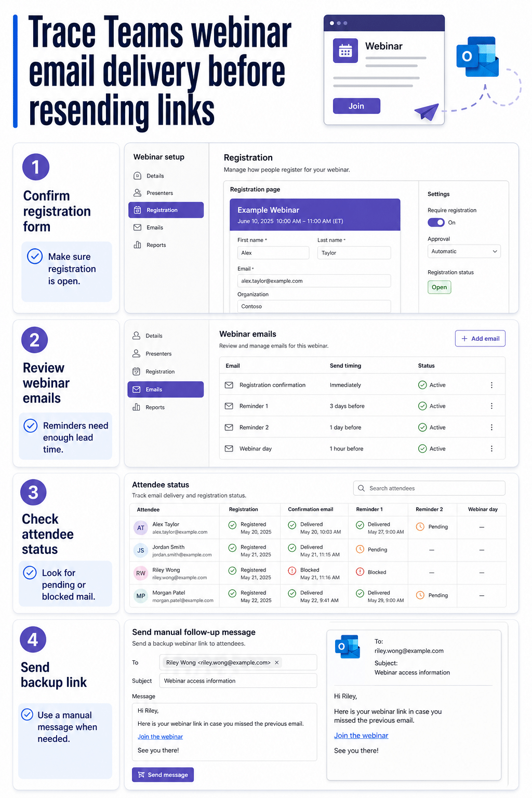Click Details icon in Webinar setup sidebar
Image resolution: width=532 pixels, height=798 pixels.
137,176
